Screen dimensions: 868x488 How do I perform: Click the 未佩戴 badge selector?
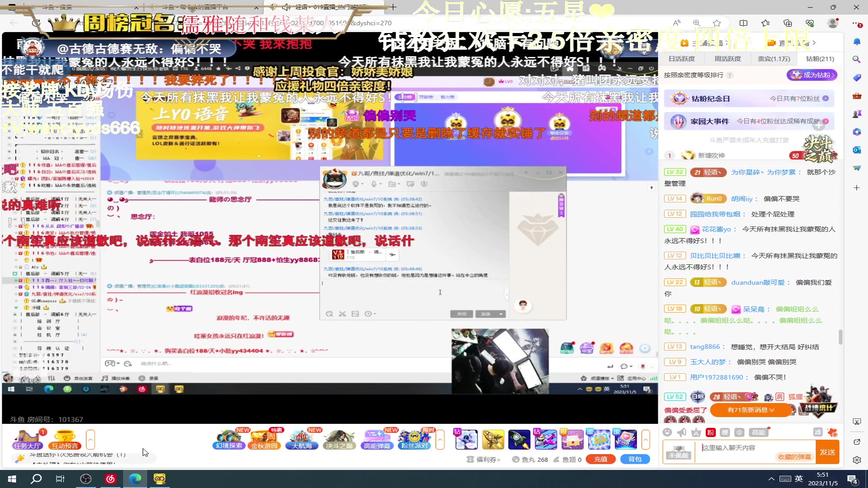click(678, 452)
